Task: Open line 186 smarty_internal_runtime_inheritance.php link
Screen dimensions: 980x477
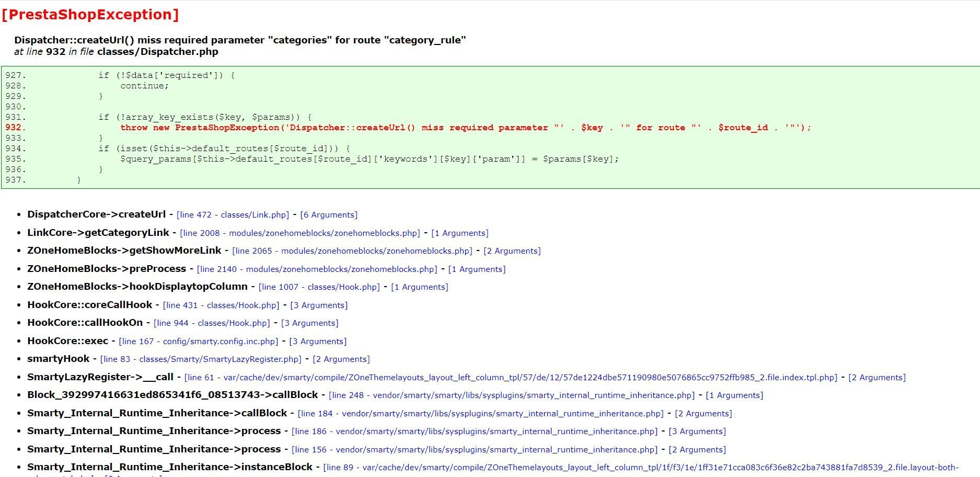Action: pyautogui.click(x=475, y=431)
